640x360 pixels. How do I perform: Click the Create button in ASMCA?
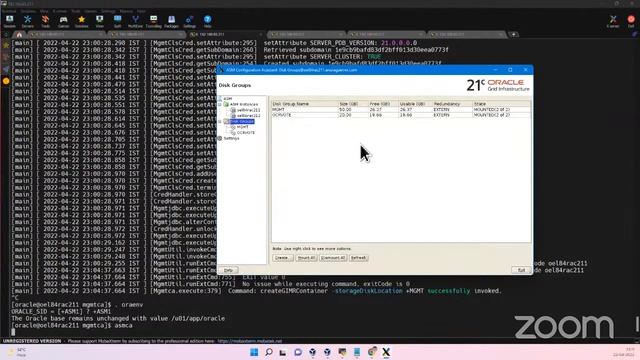tap(282, 258)
